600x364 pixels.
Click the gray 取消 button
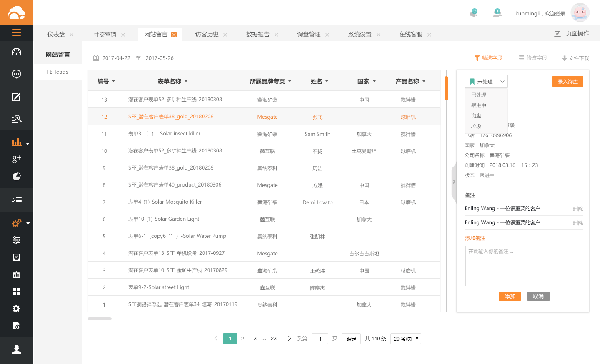tap(538, 297)
